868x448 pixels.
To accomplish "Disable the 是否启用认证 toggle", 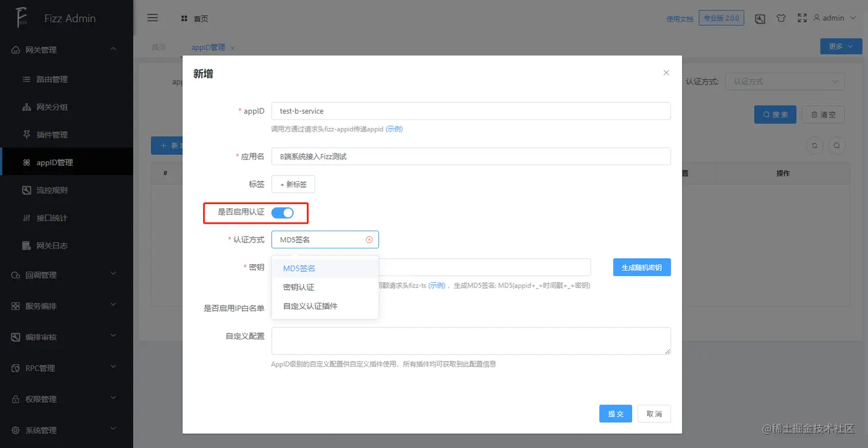I will tap(282, 212).
